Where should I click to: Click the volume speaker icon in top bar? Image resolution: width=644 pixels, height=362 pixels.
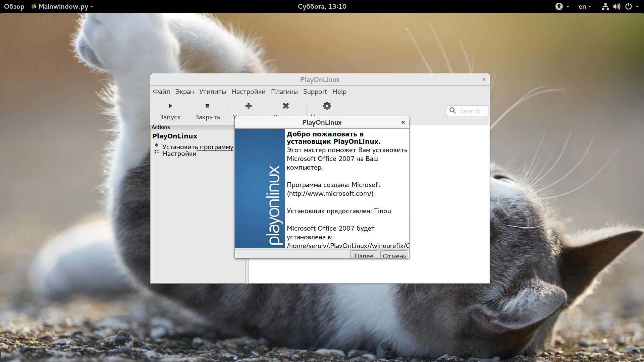click(616, 6)
